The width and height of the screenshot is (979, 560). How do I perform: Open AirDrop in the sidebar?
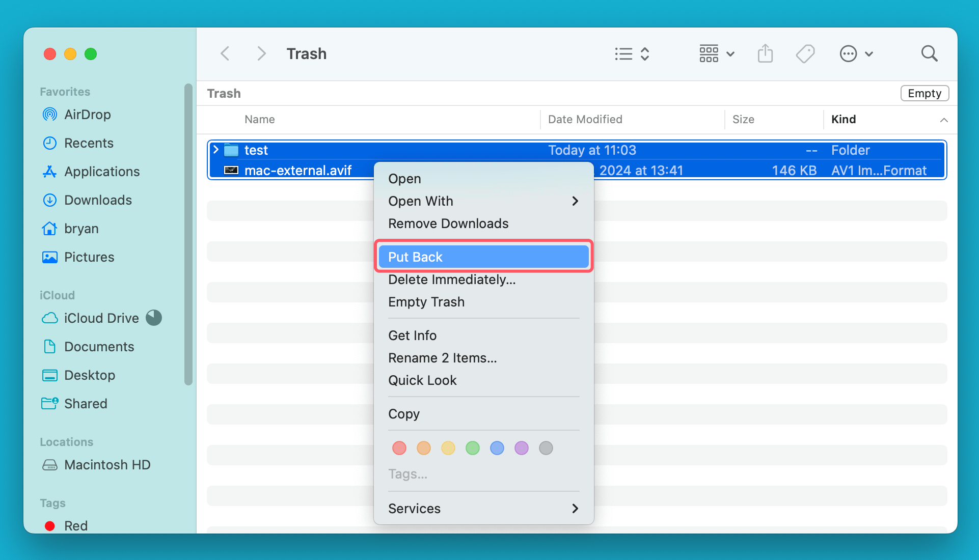[x=87, y=115]
